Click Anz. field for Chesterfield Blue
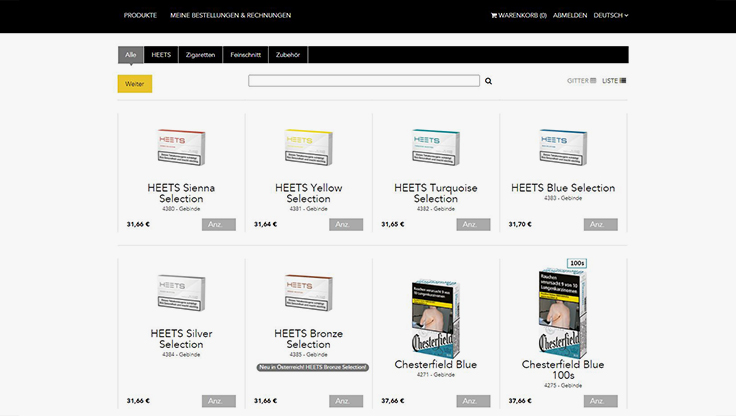The width and height of the screenshot is (736, 416). point(473,401)
